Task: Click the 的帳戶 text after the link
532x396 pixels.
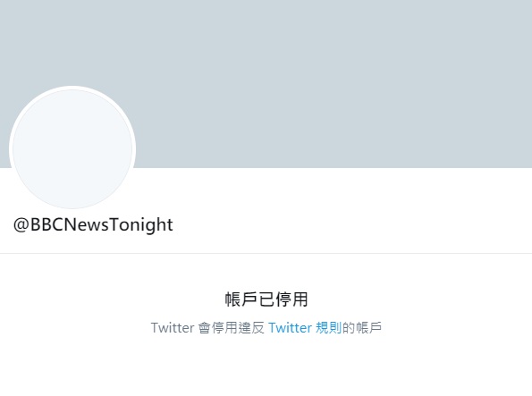Action: coord(362,328)
